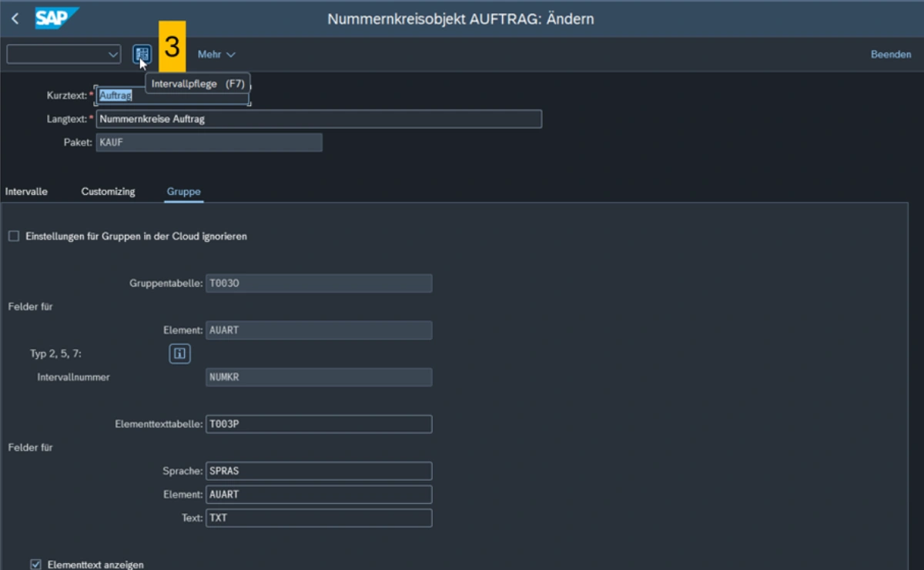Click the Paket field KAUF

pos(209,142)
